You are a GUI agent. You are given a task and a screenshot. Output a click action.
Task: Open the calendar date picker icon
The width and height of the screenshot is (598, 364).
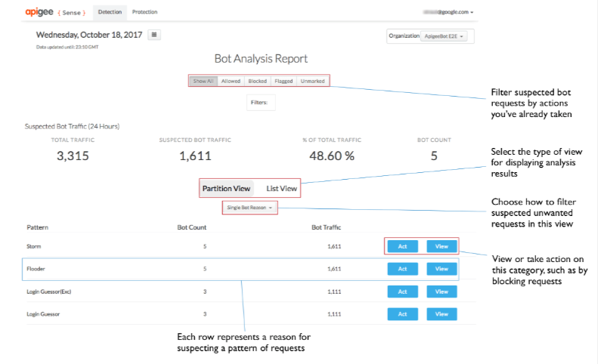point(153,35)
